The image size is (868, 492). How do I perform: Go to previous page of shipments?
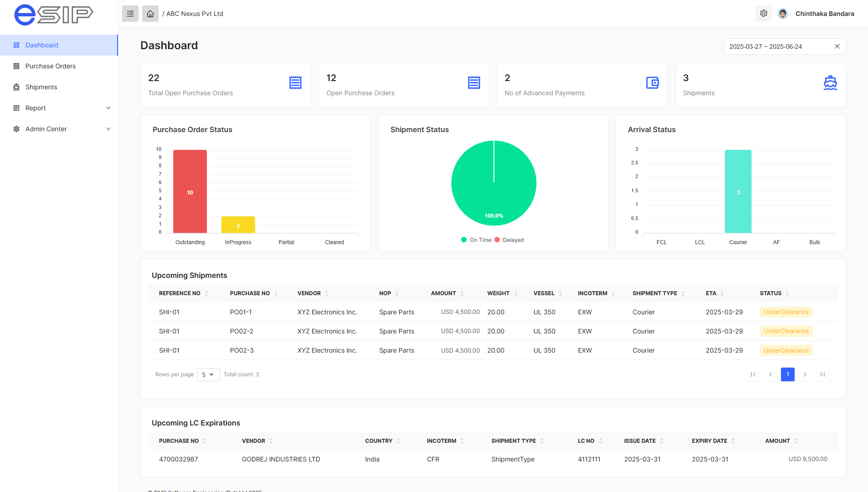(770, 374)
